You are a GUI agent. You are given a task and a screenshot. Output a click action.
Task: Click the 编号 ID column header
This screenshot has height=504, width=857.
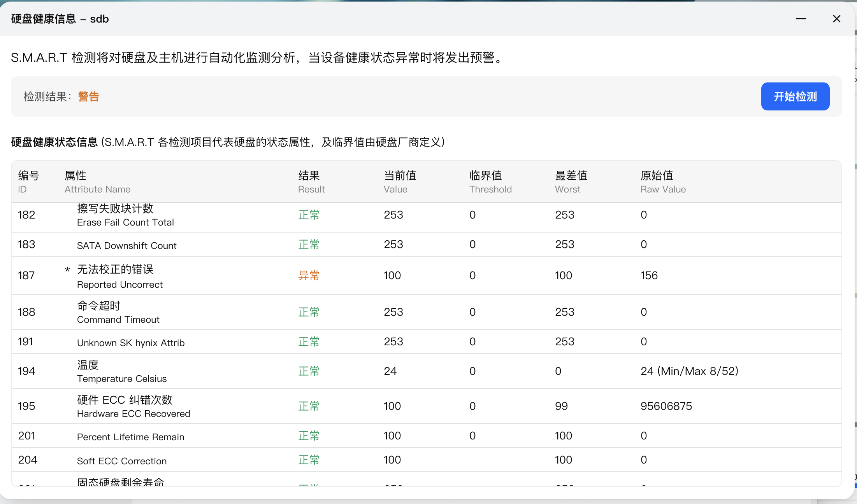pyautogui.click(x=28, y=182)
